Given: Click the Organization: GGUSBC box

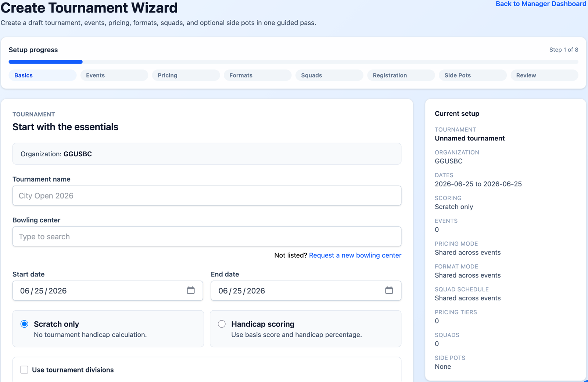Looking at the screenshot, I should click(207, 154).
